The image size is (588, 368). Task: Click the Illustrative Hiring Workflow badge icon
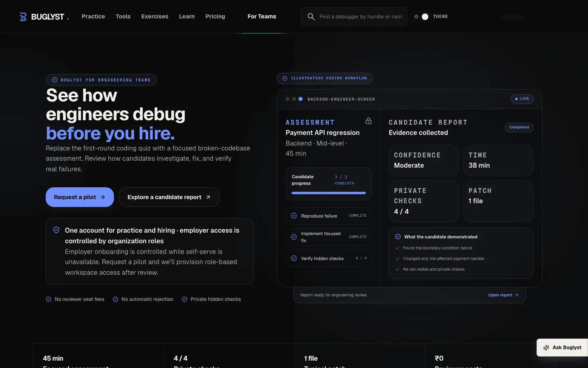[285, 78]
